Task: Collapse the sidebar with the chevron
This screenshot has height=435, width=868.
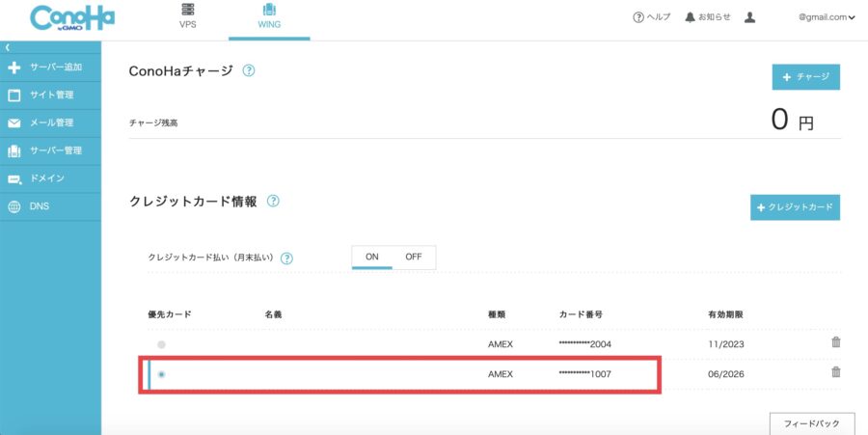Action: [x=7, y=48]
